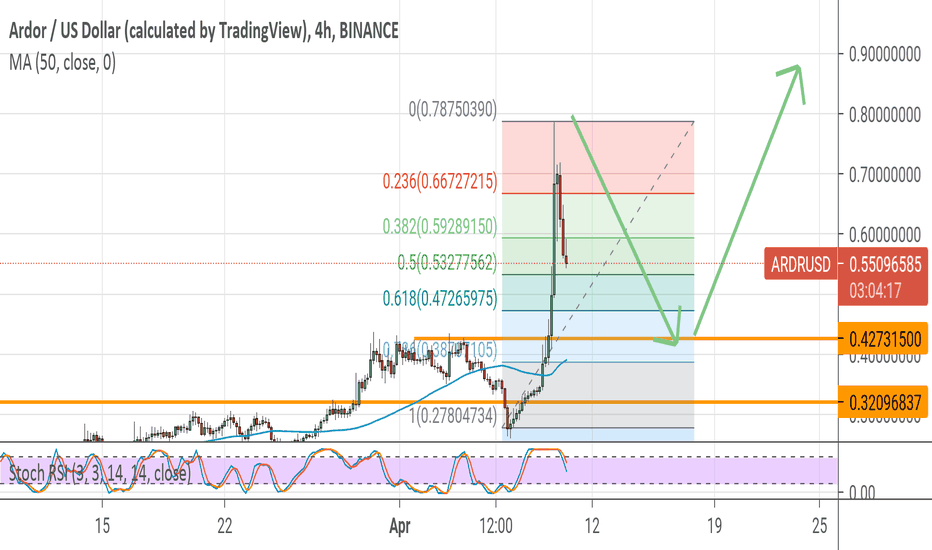Click the Fibonacci 0.618(0.47265975) level label
The width and height of the screenshot is (932, 550).
click(440, 298)
